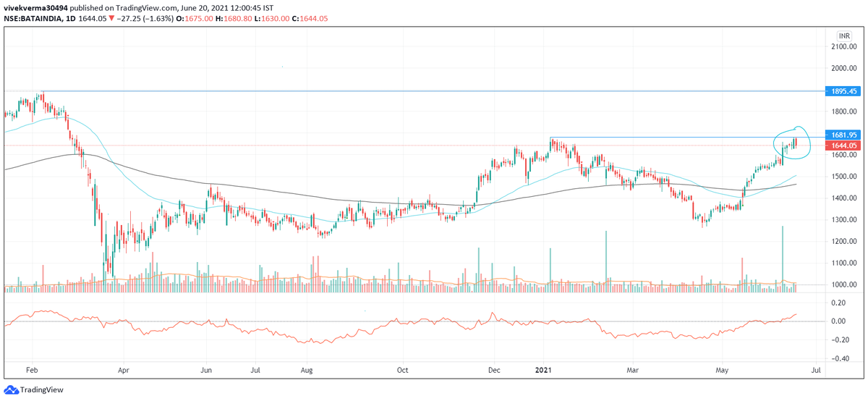Click the Aug label on time axis
This screenshot has width=868, height=401.
point(306,369)
